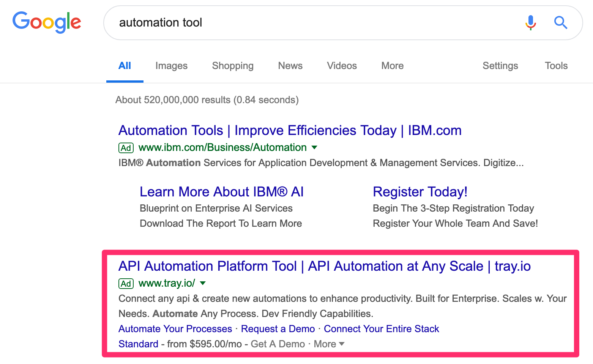The image size is (593, 364).
Task: Click the Ad badge next to www.ibm.com
Action: (x=126, y=148)
